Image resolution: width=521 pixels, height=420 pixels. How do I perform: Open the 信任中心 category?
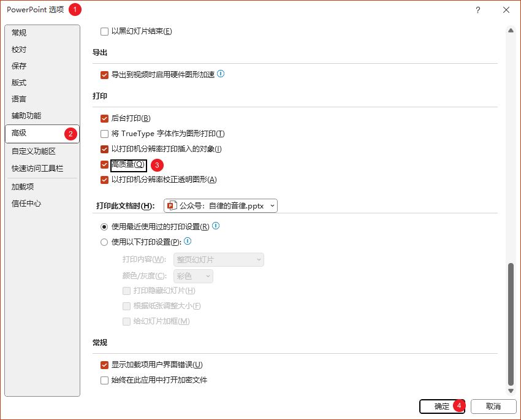(x=26, y=204)
